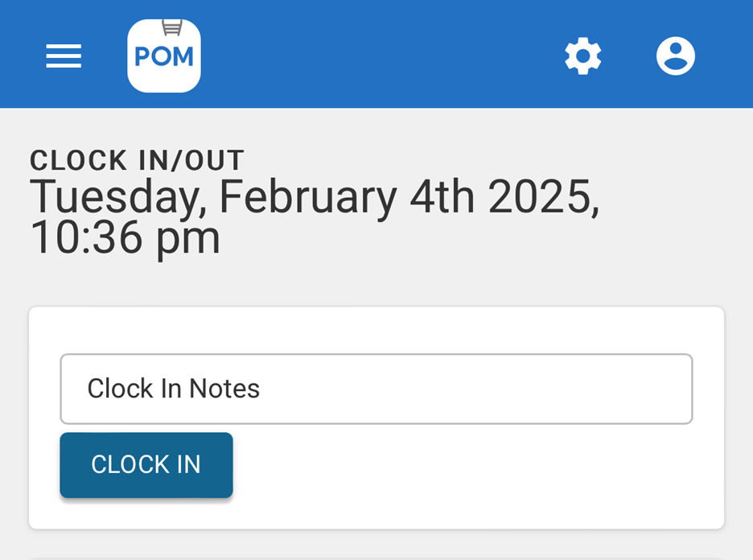
Task: Click the CLOCK IN/OUT page heading
Action: click(x=137, y=161)
